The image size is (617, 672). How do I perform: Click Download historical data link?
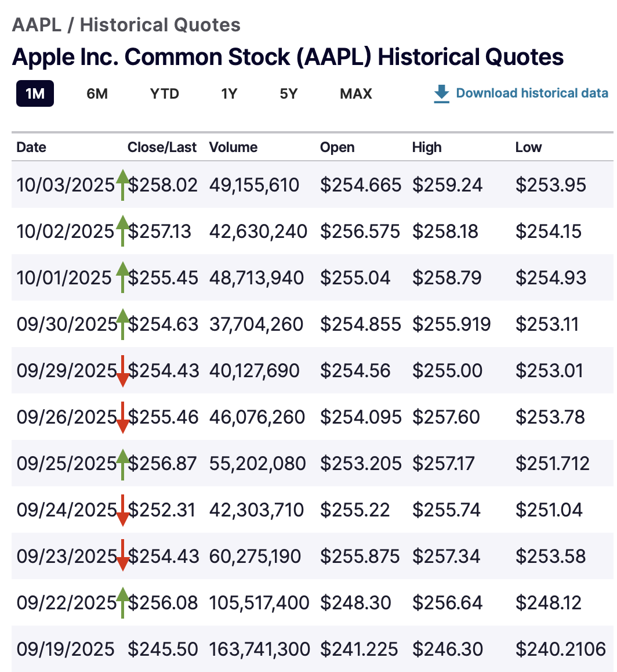[x=532, y=93]
